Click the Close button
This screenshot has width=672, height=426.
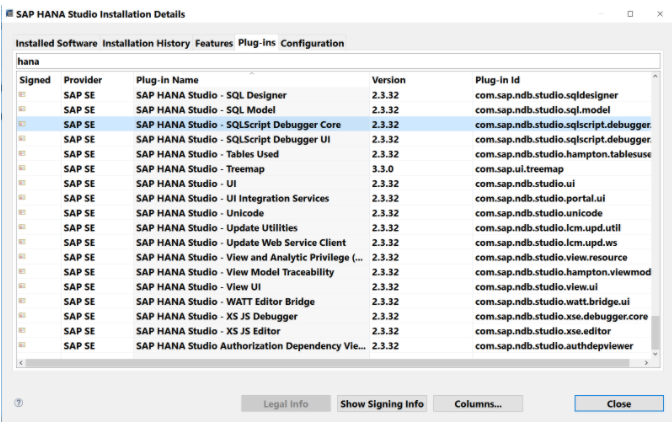tap(619, 404)
